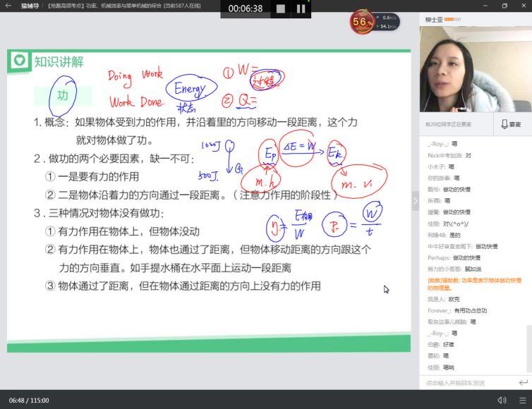The height and width of the screenshot is (409, 532).
Task: Click the chat message input field
Action: (x=468, y=383)
